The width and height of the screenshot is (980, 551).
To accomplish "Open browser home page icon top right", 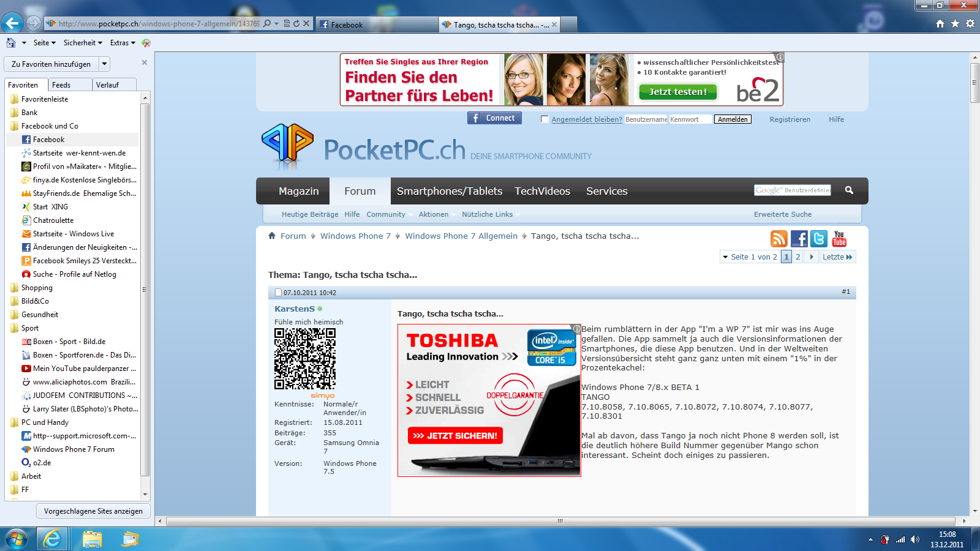I will click(940, 23).
